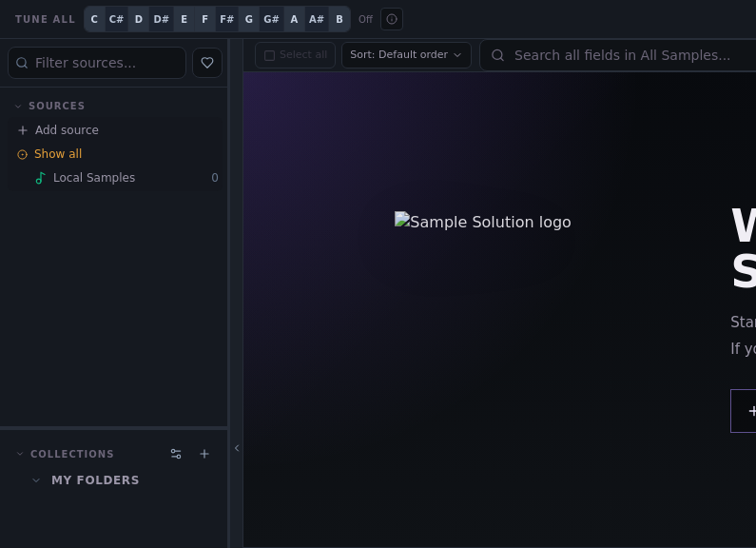Click the Add source link
This screenshot has width=756, height=548.
[67, 130]
